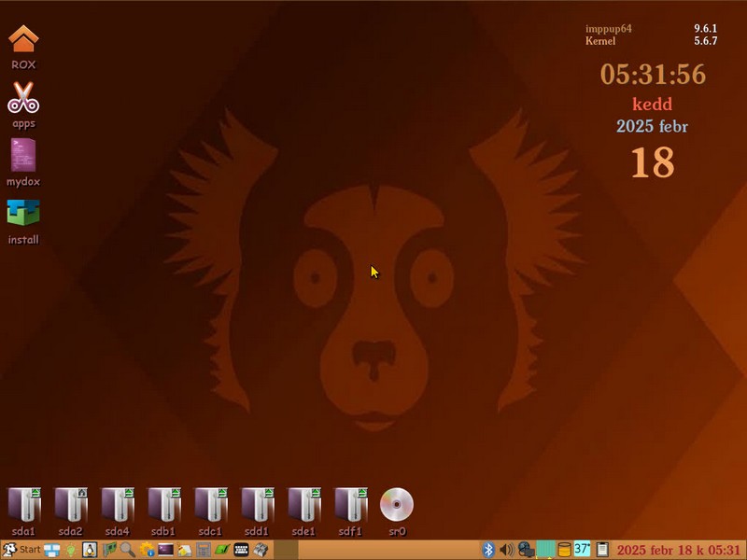Click the large 18 day number
This screenshot has width=747, height=560.
click(653, 162)
